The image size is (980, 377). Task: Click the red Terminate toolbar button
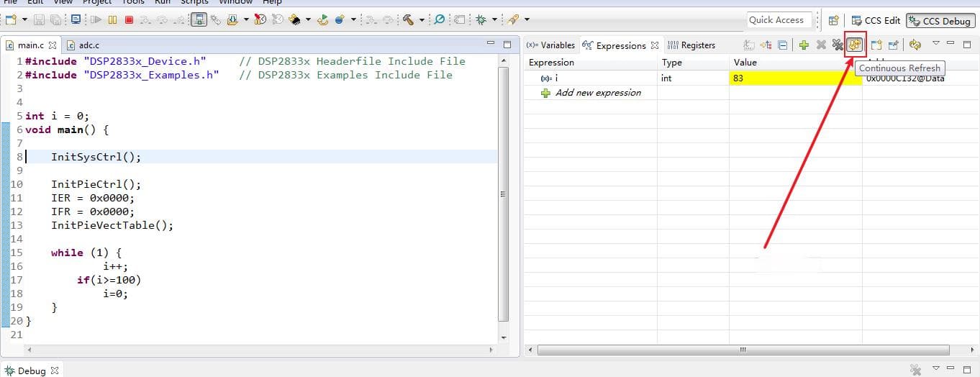(x=129, y=19)
